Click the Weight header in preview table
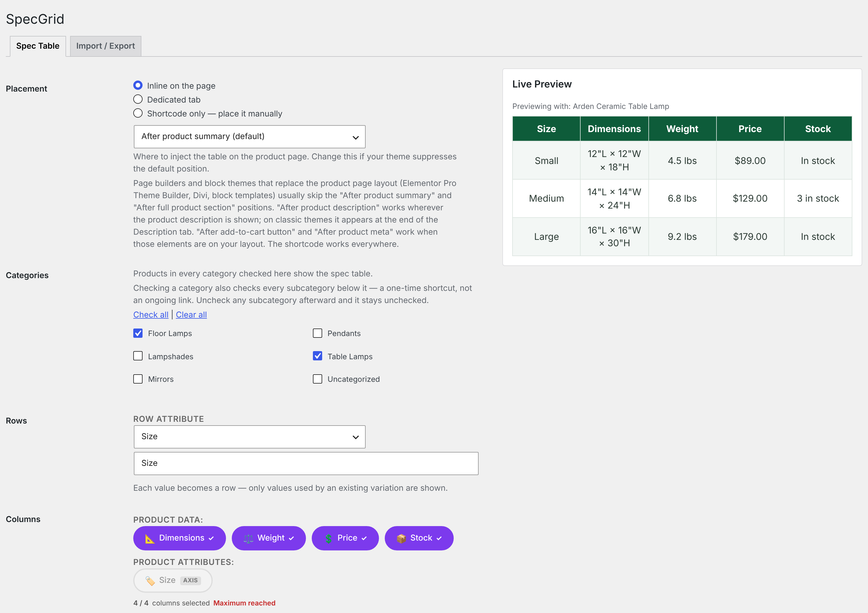 [682, 129]
